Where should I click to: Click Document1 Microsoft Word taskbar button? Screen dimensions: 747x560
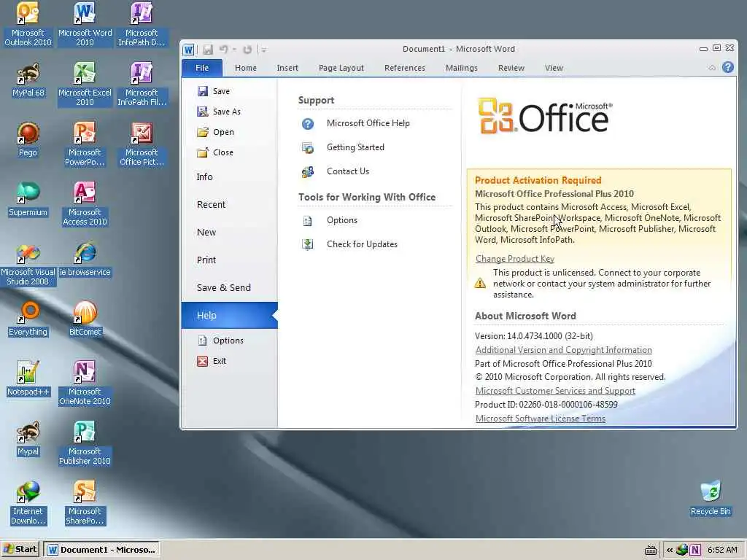click(x=102, y=550)
